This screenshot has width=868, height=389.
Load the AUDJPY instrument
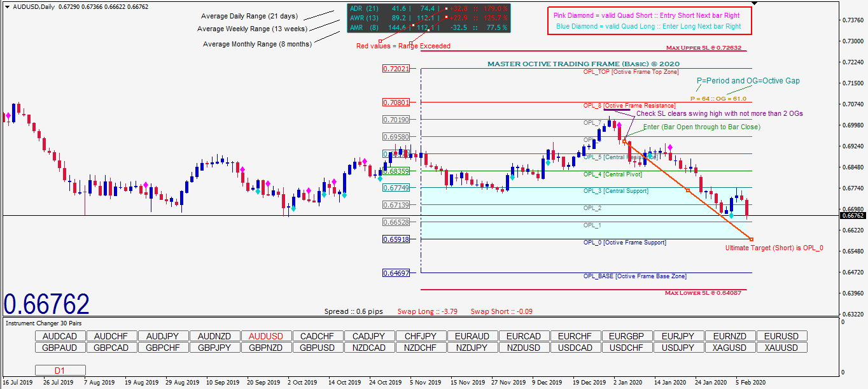163,336
